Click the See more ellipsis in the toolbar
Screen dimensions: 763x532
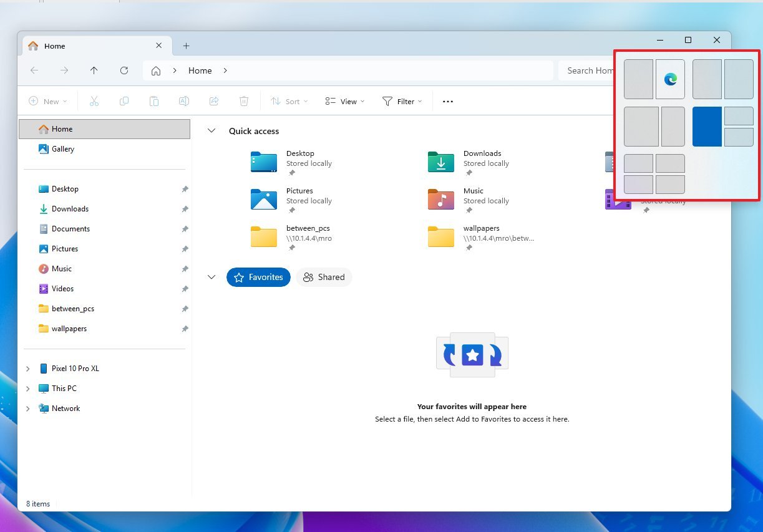(x=447, y=100)
